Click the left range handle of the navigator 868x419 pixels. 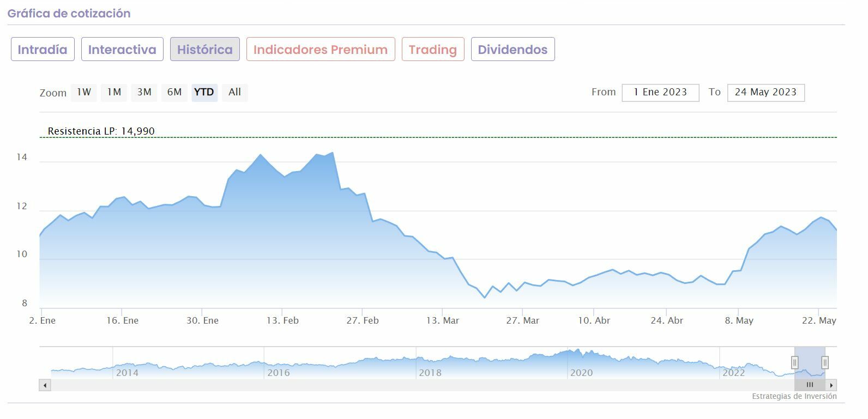click(795, 362)
